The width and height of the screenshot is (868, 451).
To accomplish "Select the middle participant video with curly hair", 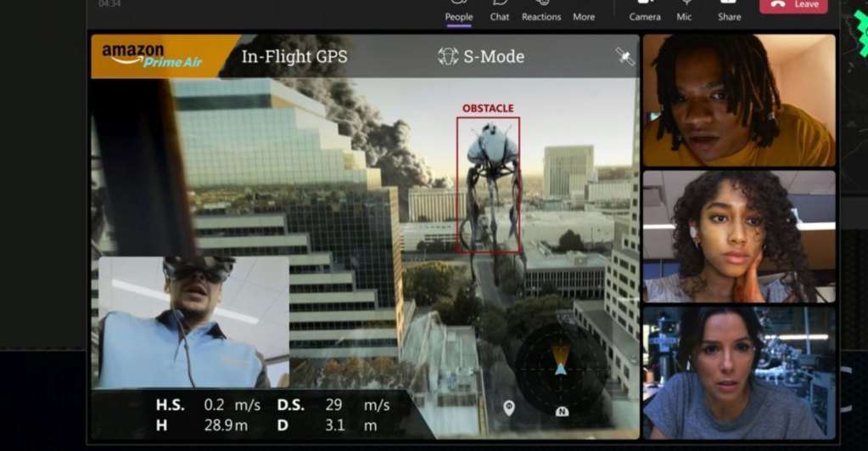I will point(738,236).
